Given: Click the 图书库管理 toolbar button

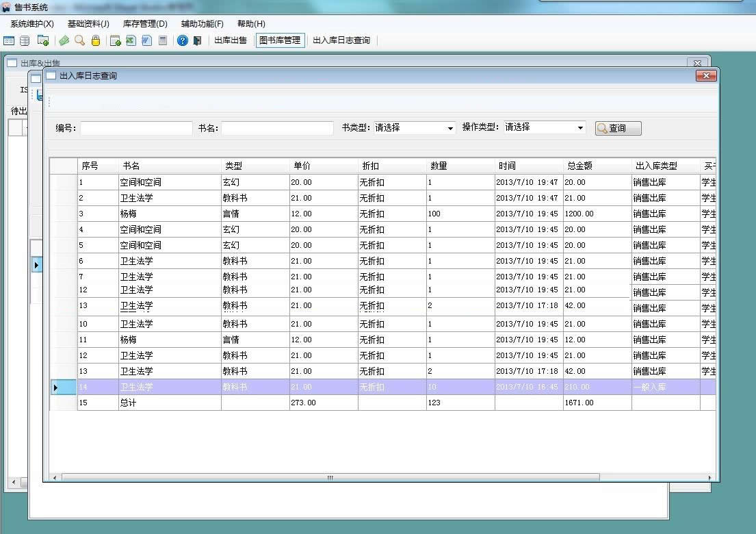Looking at the screenshot, I should pos(279,40).
